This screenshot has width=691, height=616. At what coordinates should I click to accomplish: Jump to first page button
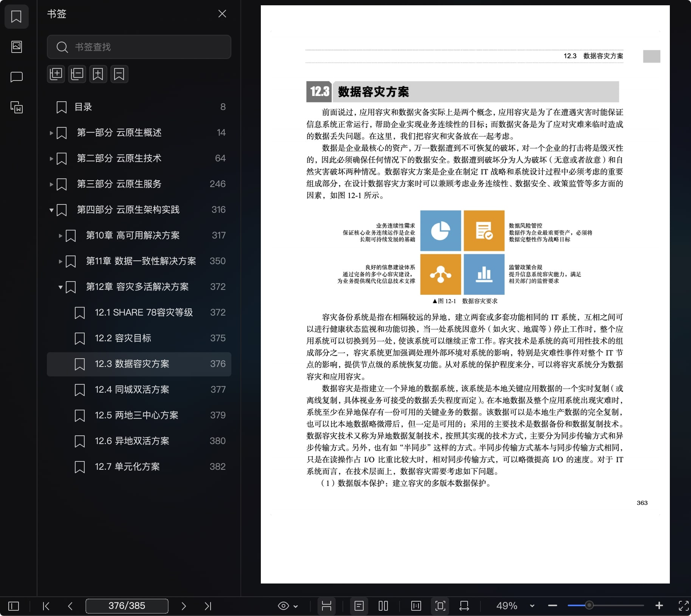coord(46,606)
